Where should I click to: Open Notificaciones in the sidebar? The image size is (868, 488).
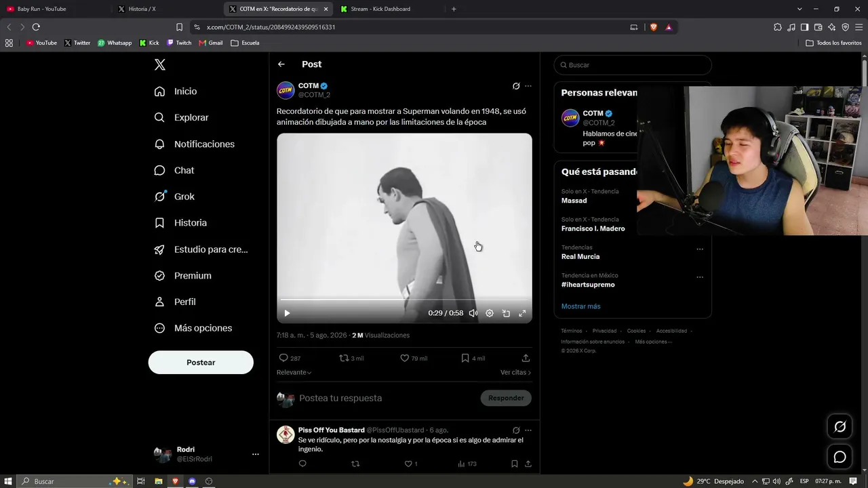pos(194,144)
